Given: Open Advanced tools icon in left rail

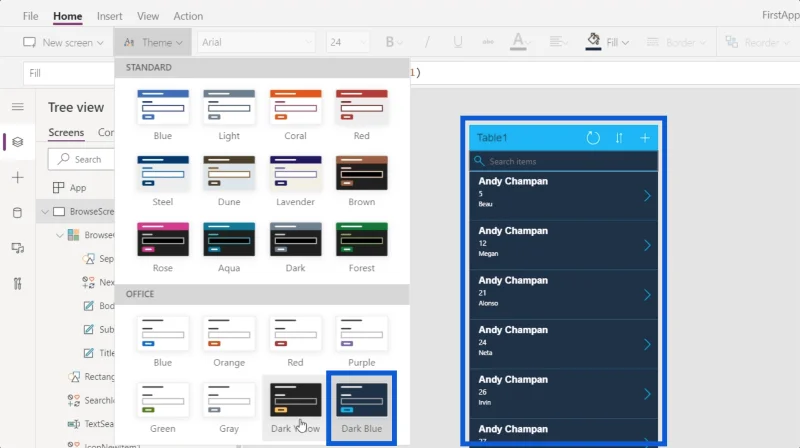Looking at the screenshot, I should [x=18, y=284].
